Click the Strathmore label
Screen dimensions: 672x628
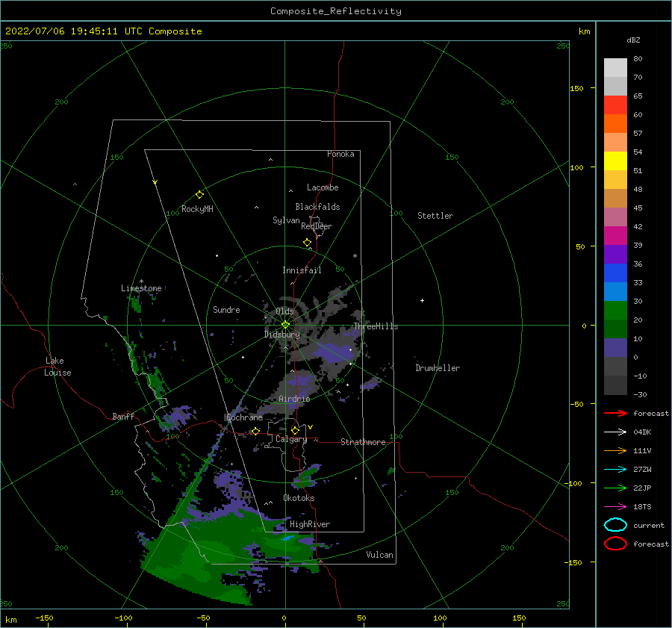363,442
